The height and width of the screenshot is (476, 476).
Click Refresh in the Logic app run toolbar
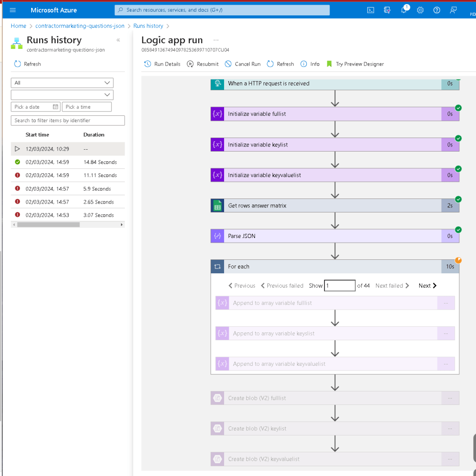click(x=280, y=64)
